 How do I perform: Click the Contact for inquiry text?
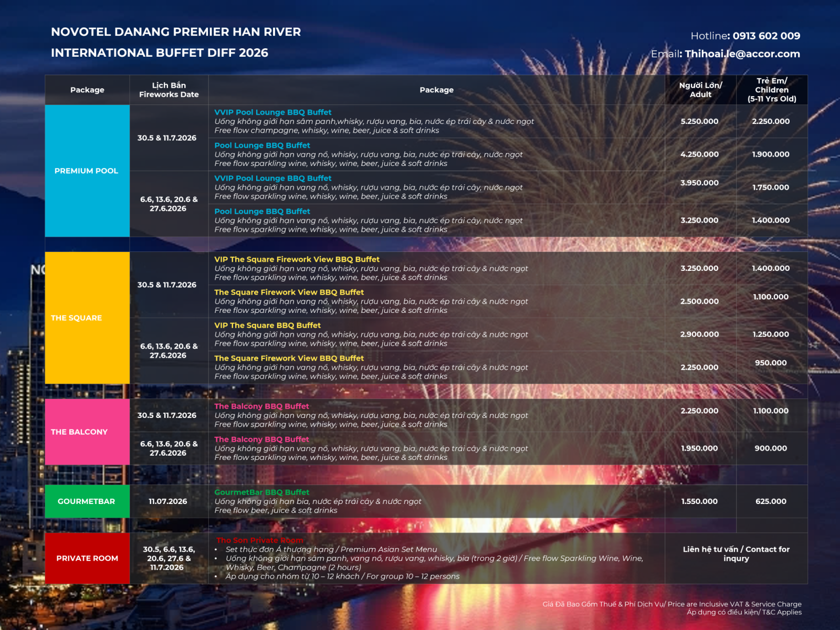736,554
